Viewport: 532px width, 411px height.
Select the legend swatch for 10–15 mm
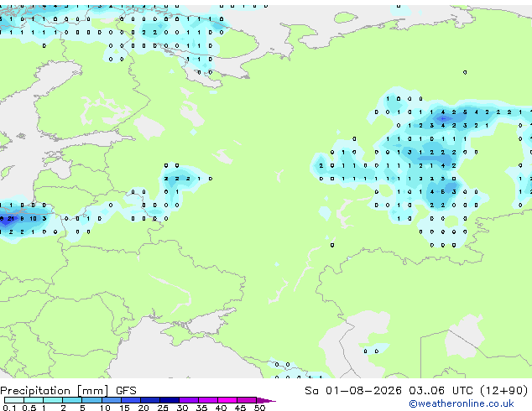tap(111, 400)
